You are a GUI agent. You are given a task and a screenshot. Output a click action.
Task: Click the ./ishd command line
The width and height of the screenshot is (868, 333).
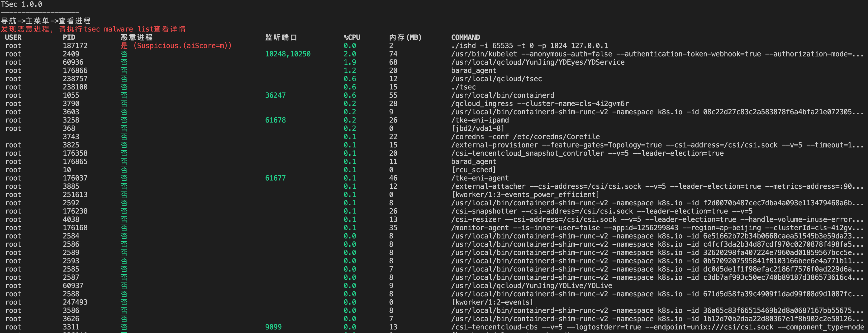[529, 46]
